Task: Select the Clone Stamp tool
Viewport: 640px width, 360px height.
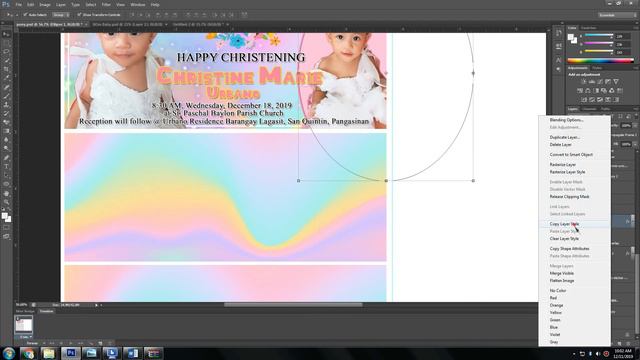Action: tap(6, 105)
